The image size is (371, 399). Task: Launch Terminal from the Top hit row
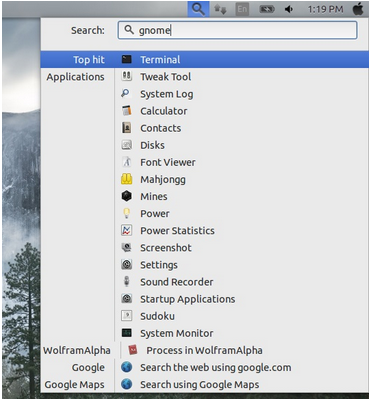[205, 60]
